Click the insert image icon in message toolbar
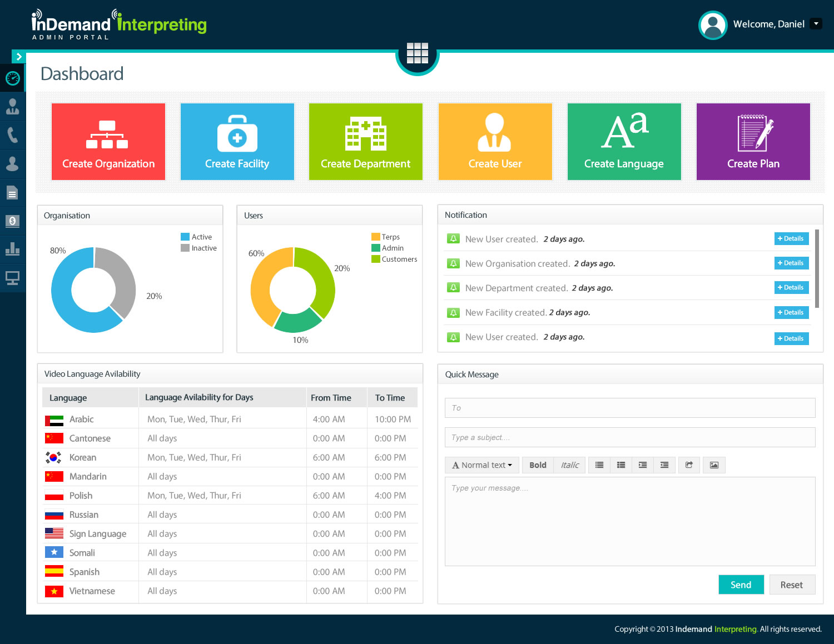 point(714,465)
